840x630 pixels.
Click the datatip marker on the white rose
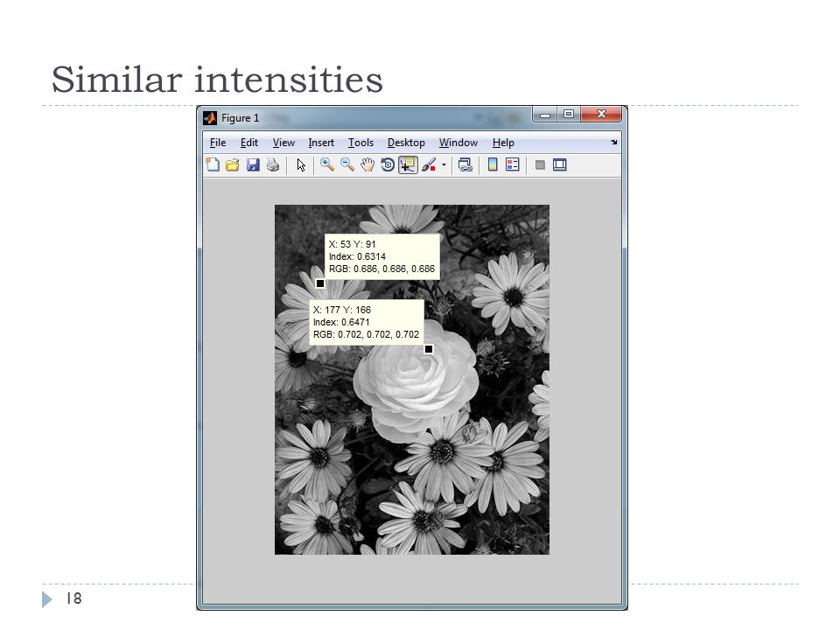click(x=429, y=349)
